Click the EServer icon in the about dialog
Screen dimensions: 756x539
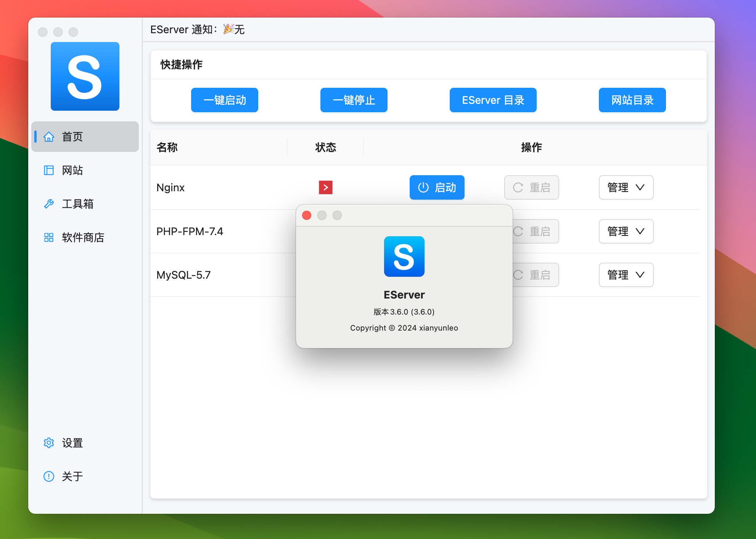[404, 257]
